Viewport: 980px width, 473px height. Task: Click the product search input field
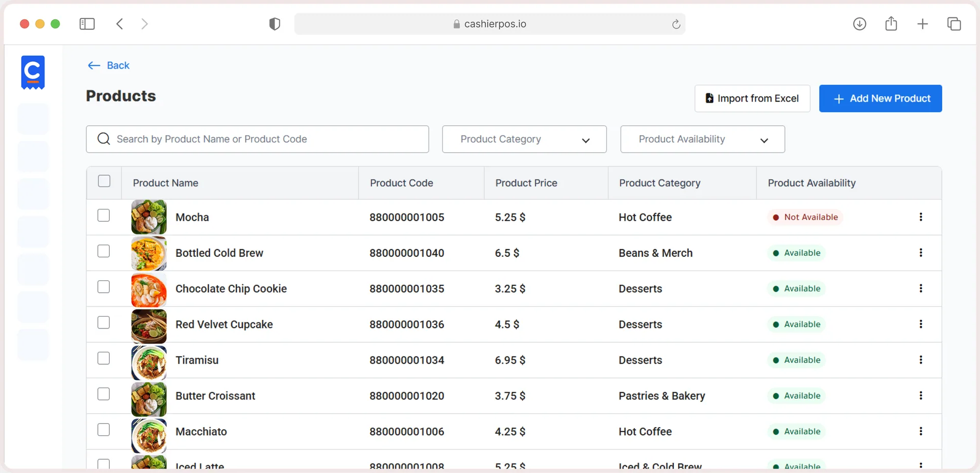257,139
